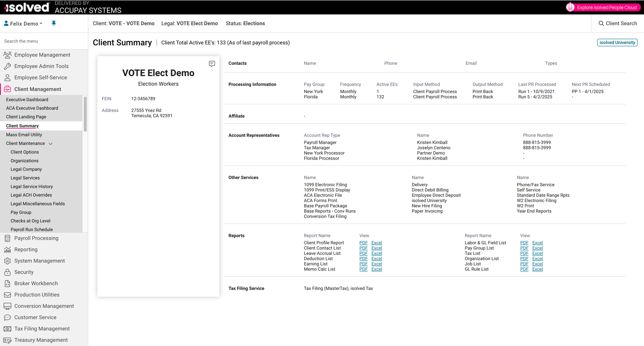Open Client Profile Report Excel
This screenshot has height=346, width=644.
point(377,243)
